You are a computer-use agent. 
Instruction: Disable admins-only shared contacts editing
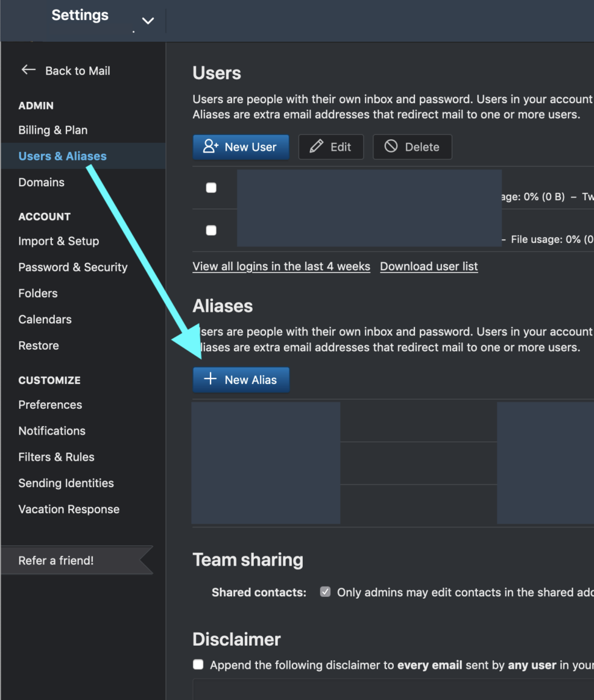[x=325, y=591]
